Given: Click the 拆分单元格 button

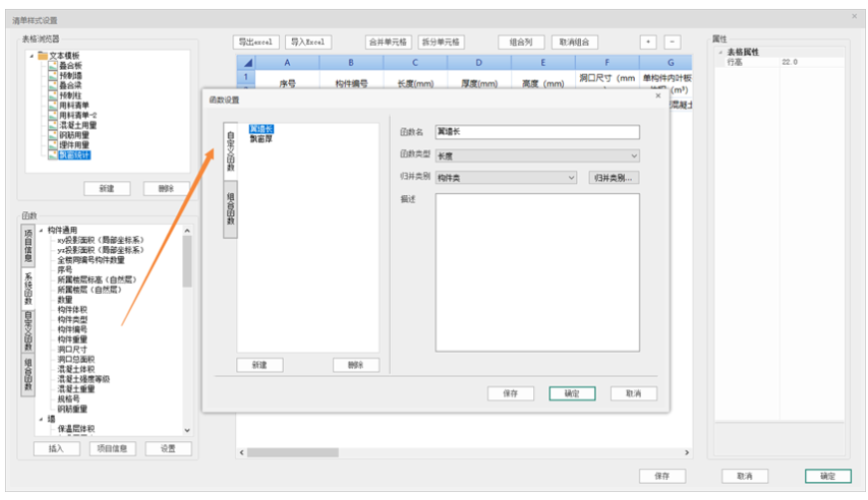Looking at the screenshot, I should 441,42.
